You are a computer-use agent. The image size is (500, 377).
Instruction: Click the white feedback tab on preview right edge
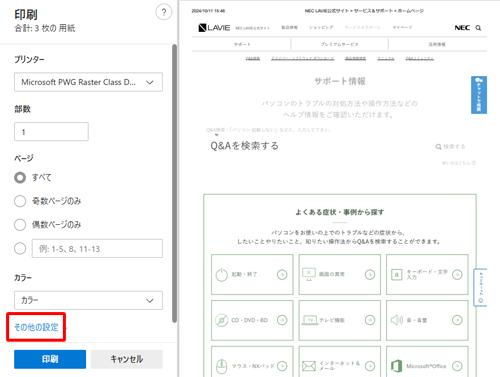pyautogui.click(x=480, y=287)
